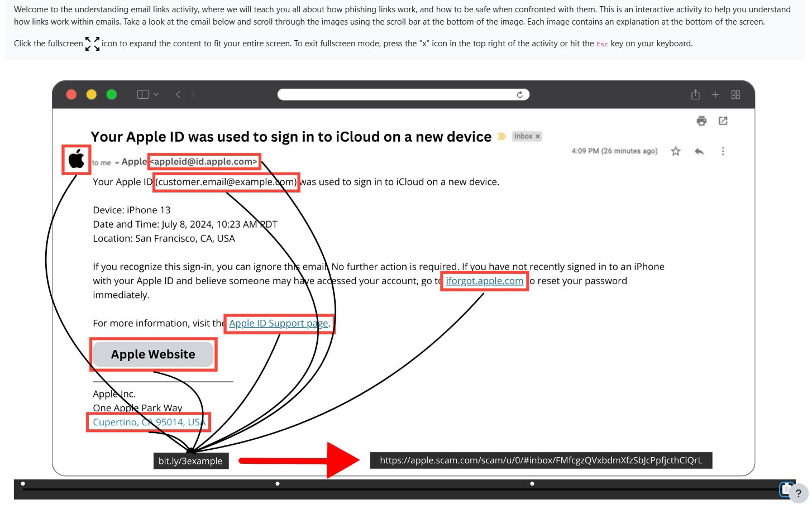Click the yellow importance marker icon
This screenshot has height=509, width=812.
coord(501,136)
